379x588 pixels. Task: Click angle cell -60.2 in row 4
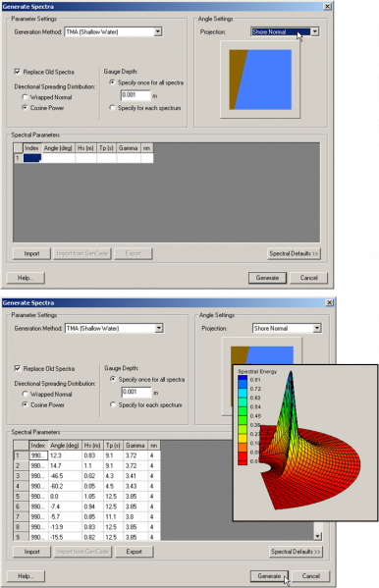pos(65,486)
